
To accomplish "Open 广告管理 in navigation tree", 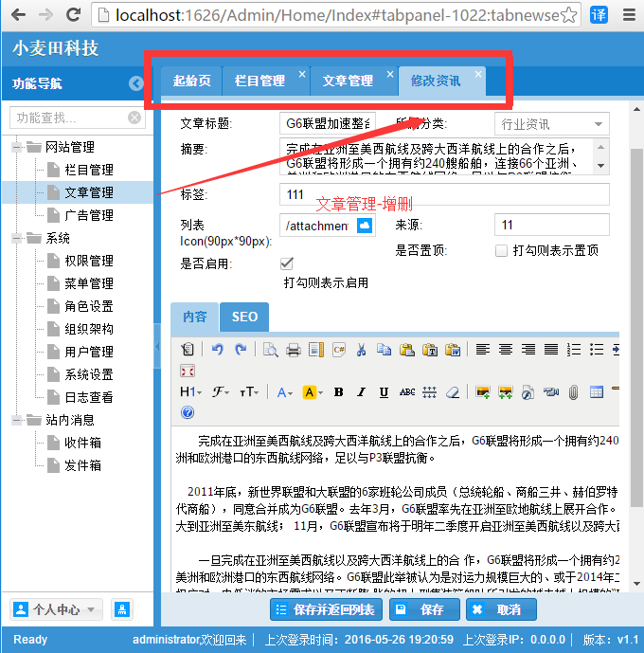I will tap(89, 215).
